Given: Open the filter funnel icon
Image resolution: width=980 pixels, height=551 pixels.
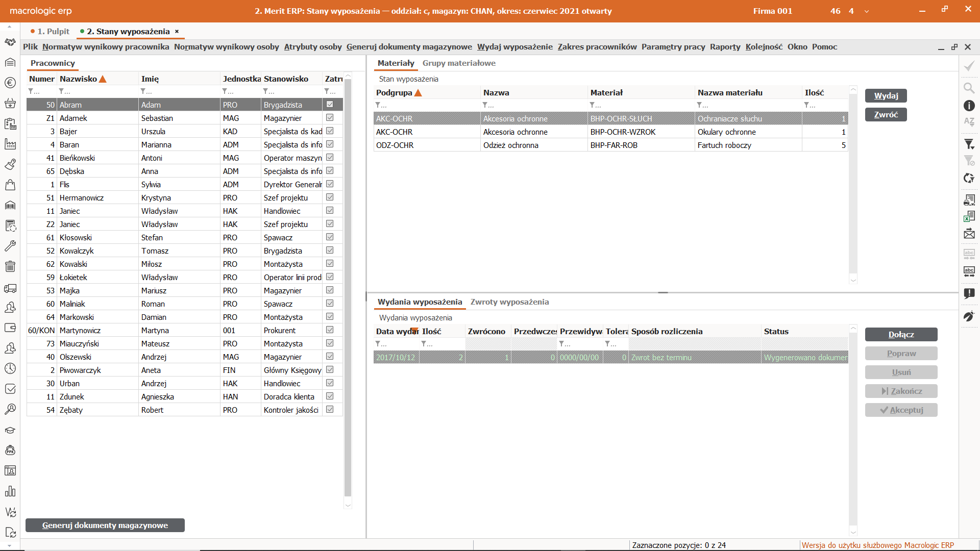Looking at the screenshot, I should tap(969, 144).
